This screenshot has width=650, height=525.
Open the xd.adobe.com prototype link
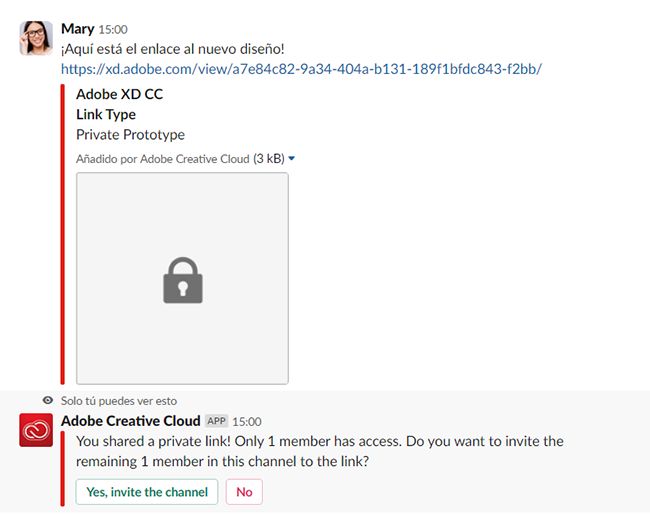pos(301,69)
